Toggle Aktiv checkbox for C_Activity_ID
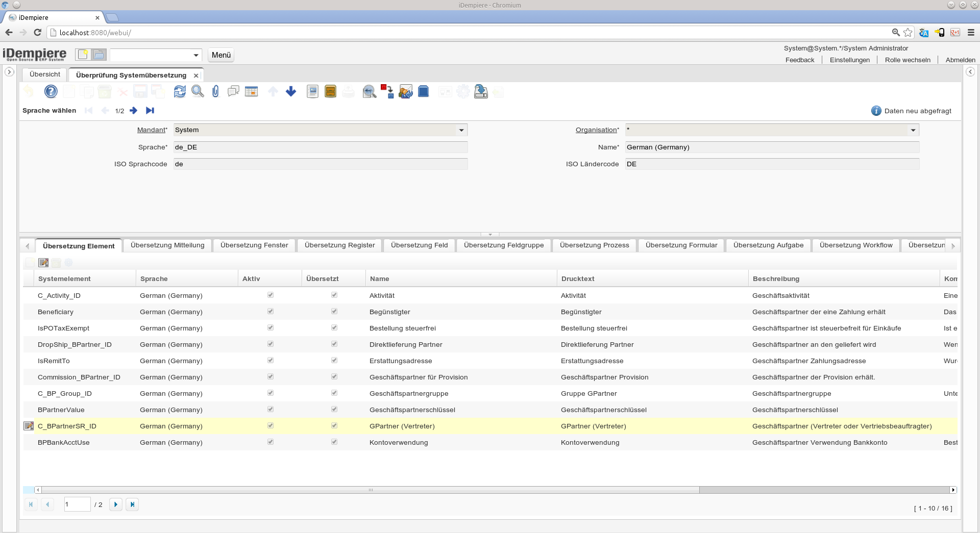The image size is (980, 533). pos(271,295)
